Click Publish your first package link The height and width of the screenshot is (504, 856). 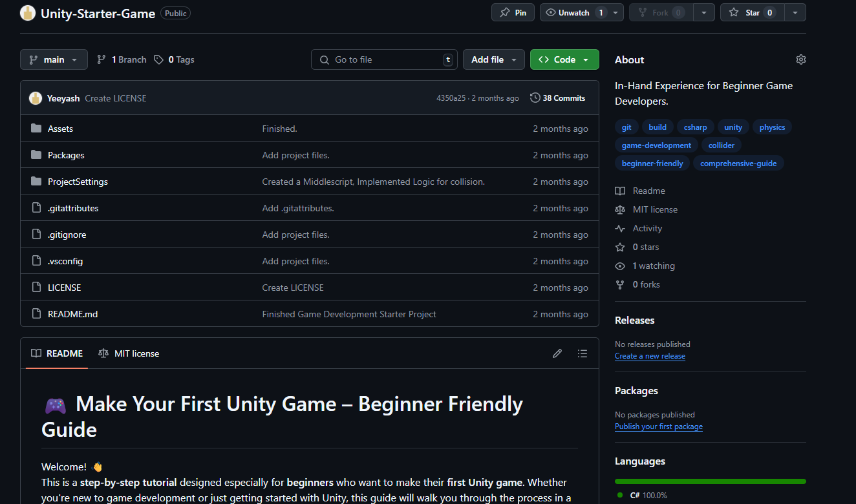coord(658,426)
